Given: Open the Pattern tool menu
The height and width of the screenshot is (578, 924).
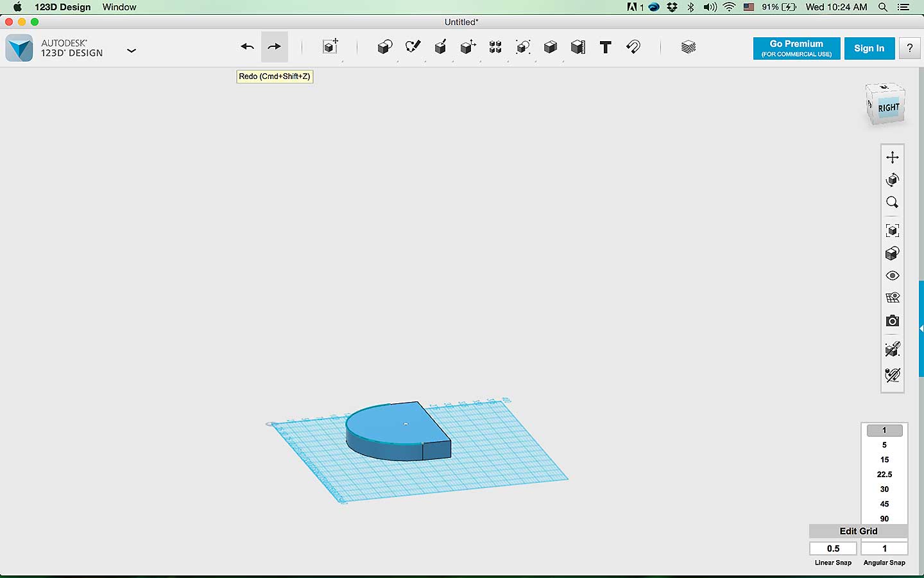Looking at the screenshot, I should [495, 47].
